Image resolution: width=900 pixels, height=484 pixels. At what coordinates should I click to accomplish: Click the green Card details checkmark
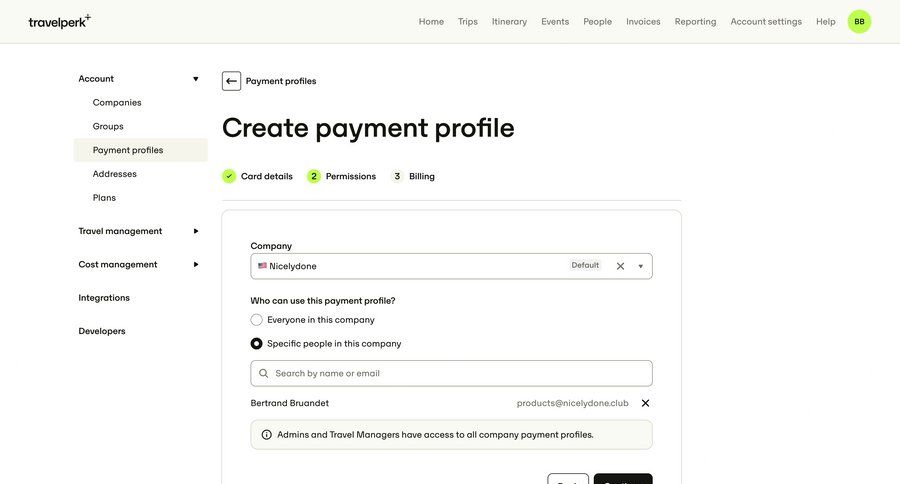pos(229,176)
